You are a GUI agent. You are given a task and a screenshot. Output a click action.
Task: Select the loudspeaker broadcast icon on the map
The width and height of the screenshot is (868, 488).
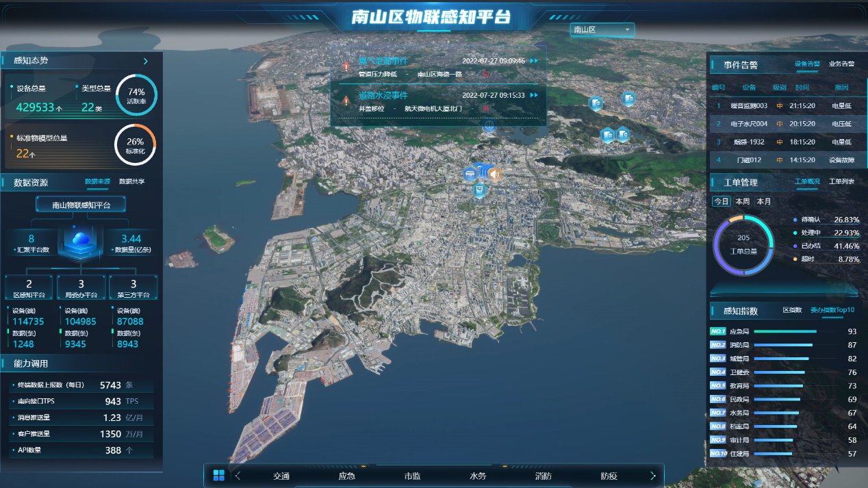[x=494, y=174]
